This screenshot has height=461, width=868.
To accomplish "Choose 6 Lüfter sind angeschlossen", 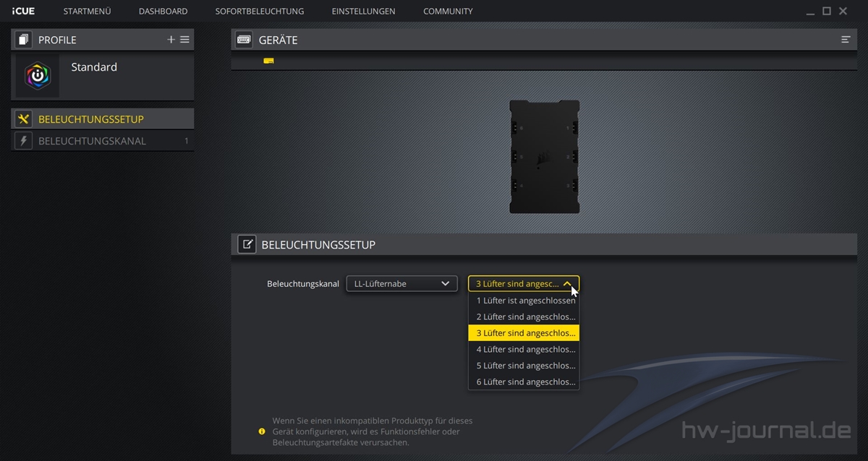I will coord(524,382).
